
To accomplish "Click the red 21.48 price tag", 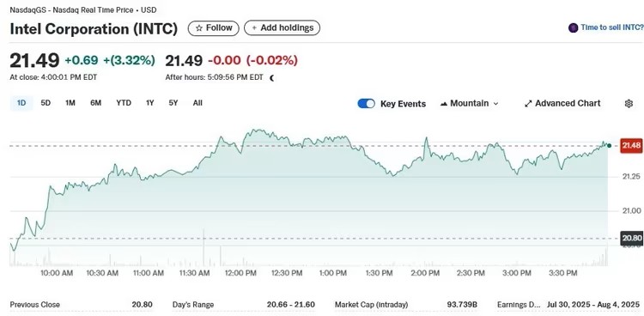I will pos(631,145).
